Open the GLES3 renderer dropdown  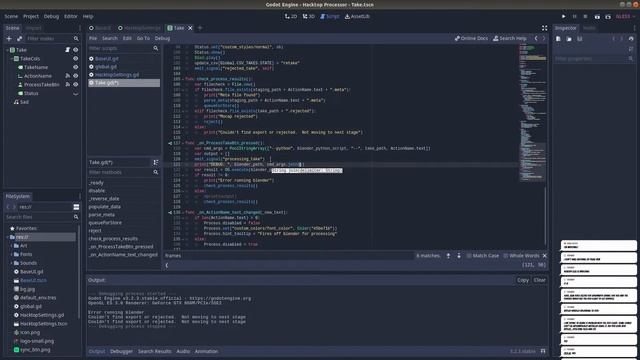(x=625, y=16)
